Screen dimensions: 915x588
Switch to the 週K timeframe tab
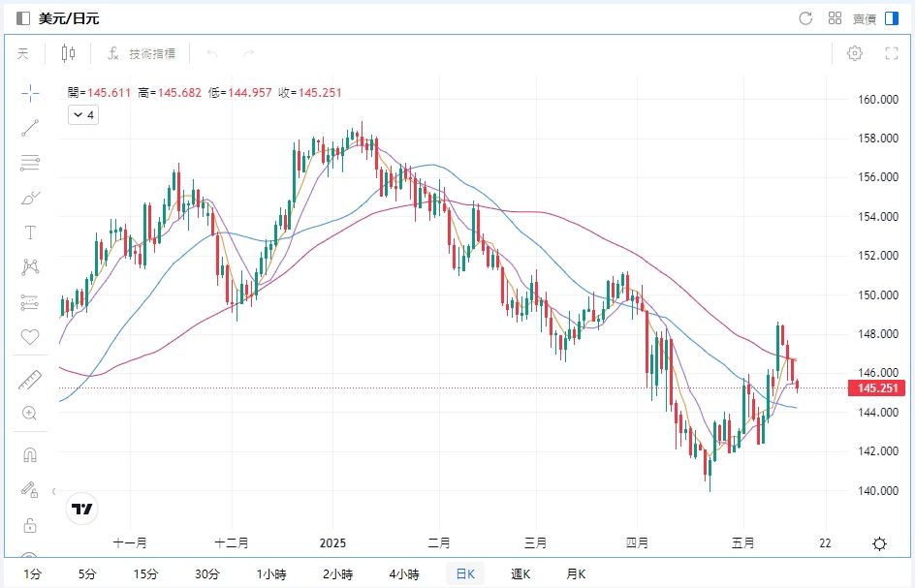(x=521, y=573)
